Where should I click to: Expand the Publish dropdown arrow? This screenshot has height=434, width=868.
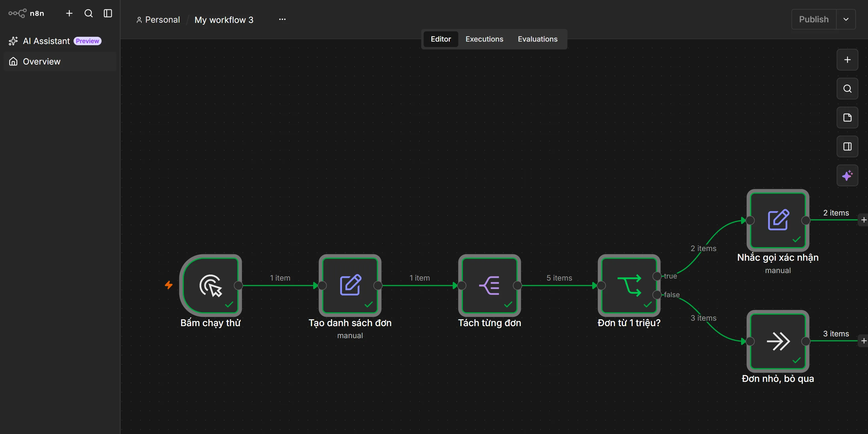point(846,20)
